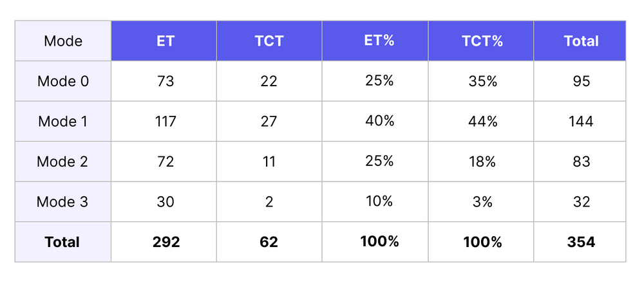Click the 35% cell in Mode 0
Screen dimensions: 644x285
(482, 81)
